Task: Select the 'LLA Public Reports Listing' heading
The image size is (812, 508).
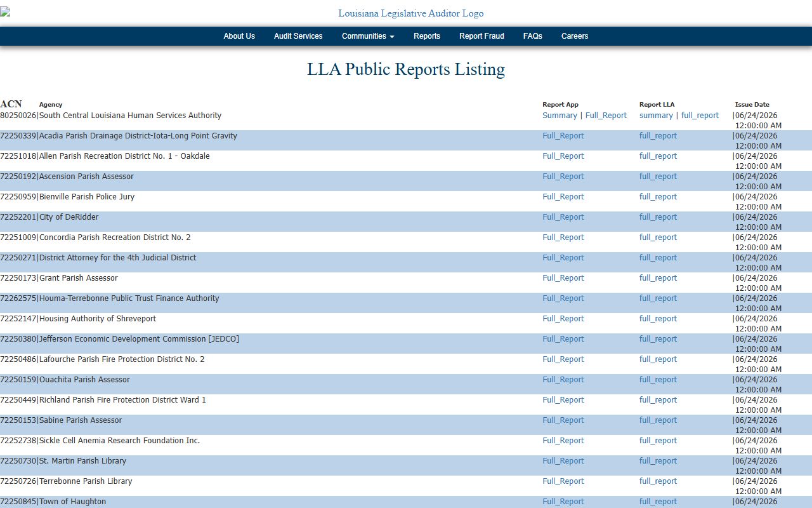Action: (406, 69)
